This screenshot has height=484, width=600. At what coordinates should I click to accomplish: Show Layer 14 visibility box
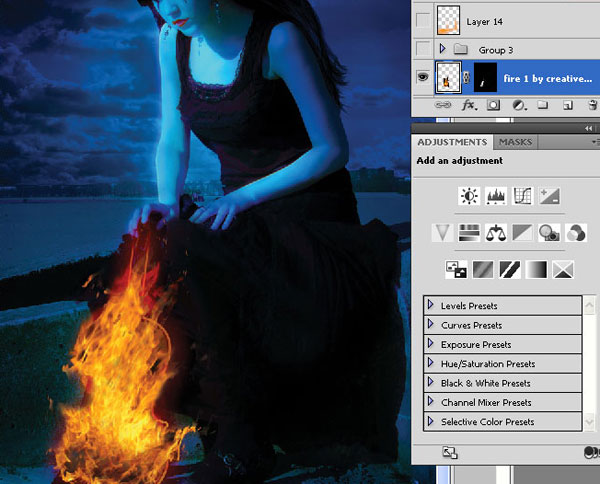pos(423,21)
